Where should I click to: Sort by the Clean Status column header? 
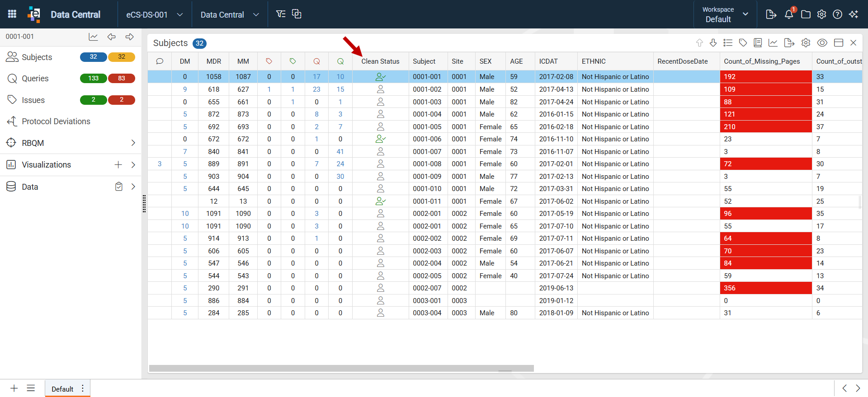point(380,61)
